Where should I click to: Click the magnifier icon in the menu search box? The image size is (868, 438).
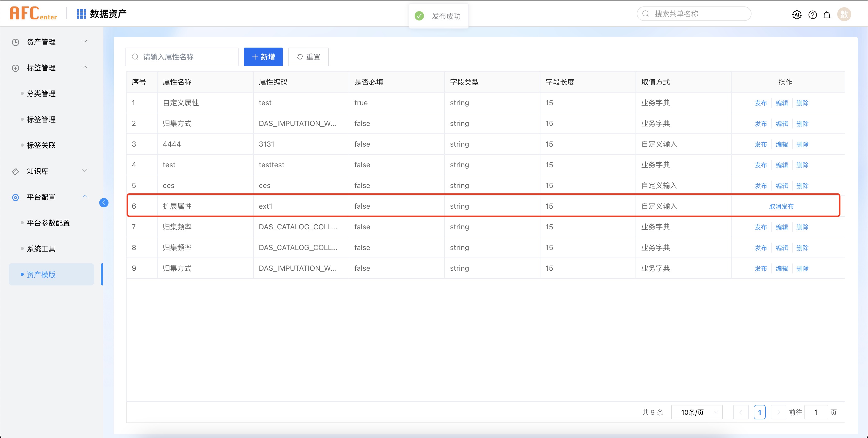pyautogui.click(x=646, y=14)
